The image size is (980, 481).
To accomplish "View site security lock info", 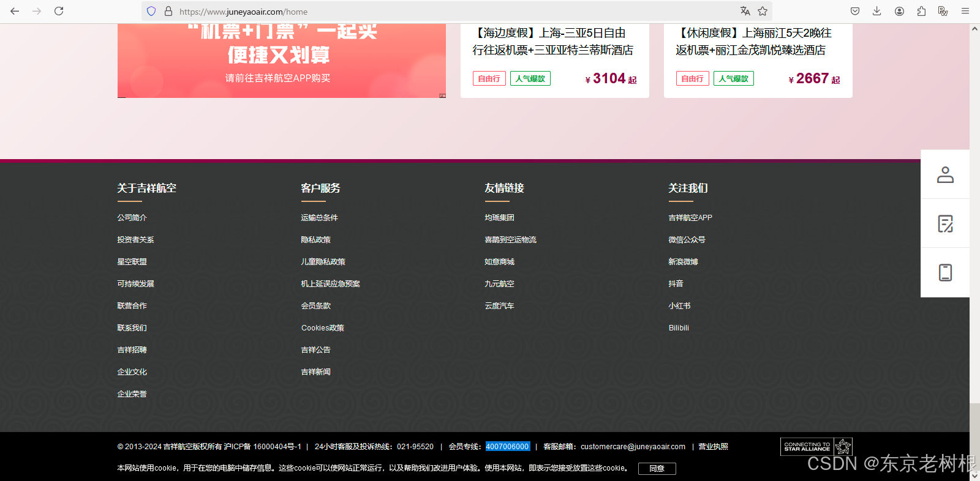I will click(168, 11).
